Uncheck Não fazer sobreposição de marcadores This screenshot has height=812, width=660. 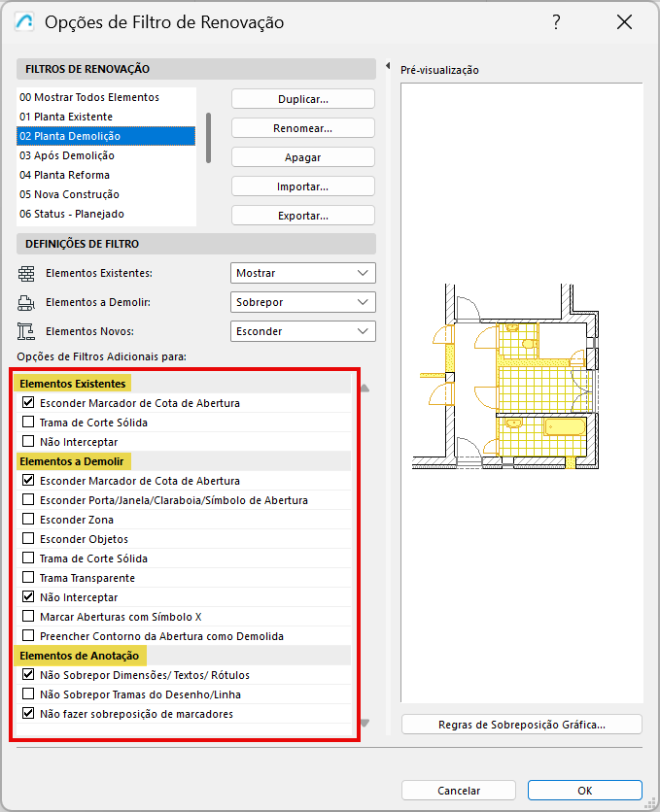28,713
